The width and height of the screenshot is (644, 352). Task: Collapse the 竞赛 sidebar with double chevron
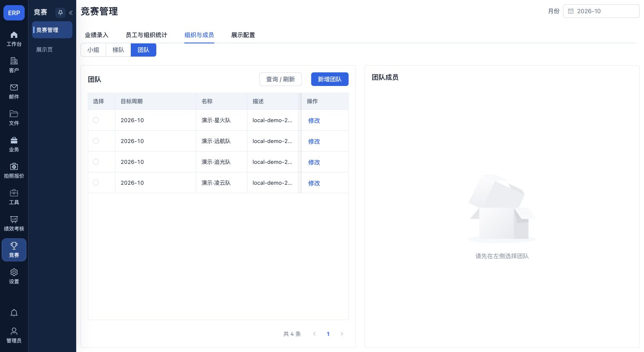tap(71, 13)
